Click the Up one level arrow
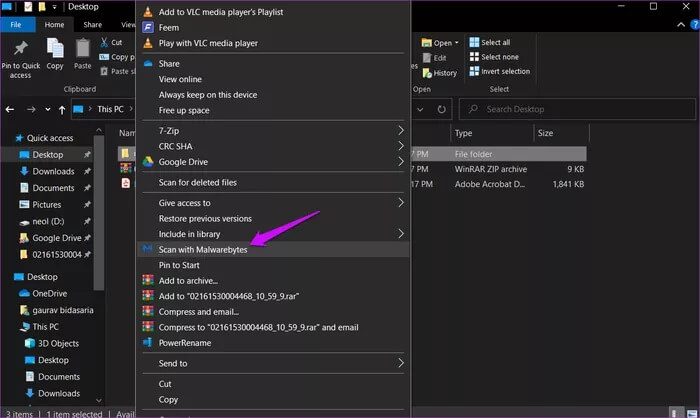Screen dimensions: 700x418 (x=62, y=109)
